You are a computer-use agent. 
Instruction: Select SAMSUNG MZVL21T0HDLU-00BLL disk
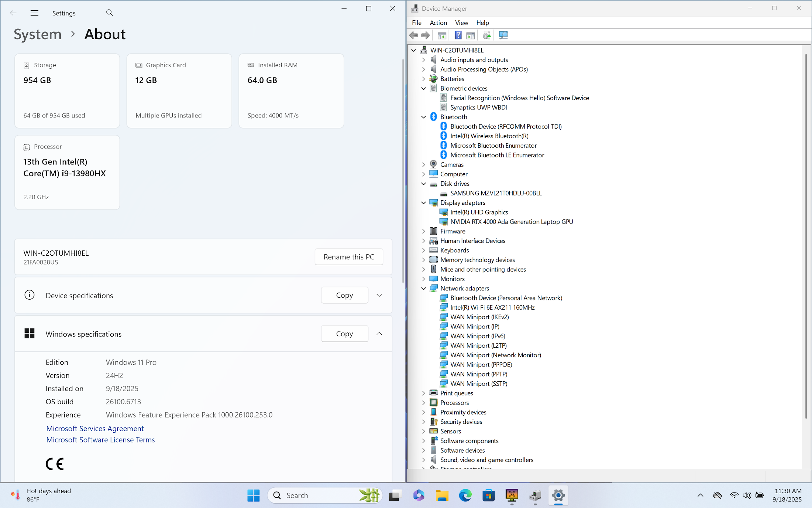point(496,193)
